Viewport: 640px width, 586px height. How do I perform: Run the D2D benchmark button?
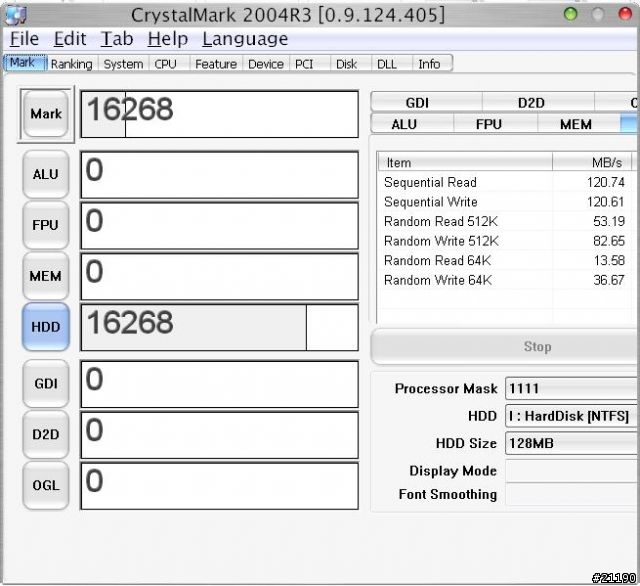[x=46, y=434]
